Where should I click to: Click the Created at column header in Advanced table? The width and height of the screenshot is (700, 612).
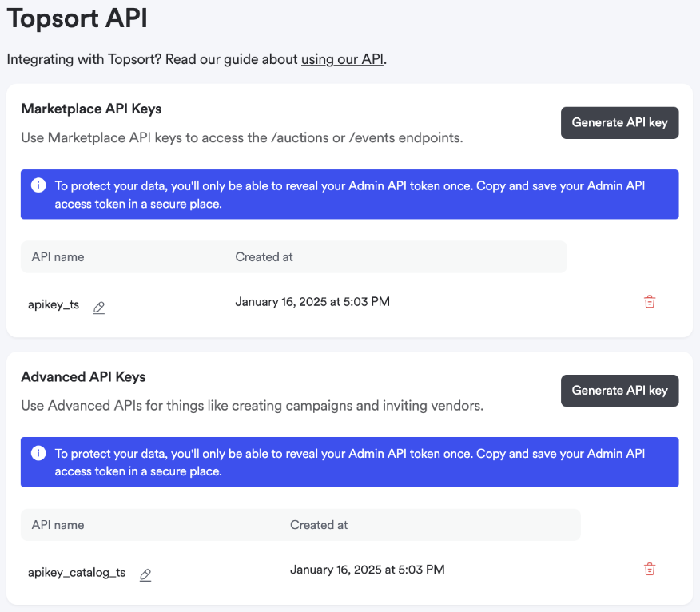coord(319,525)
